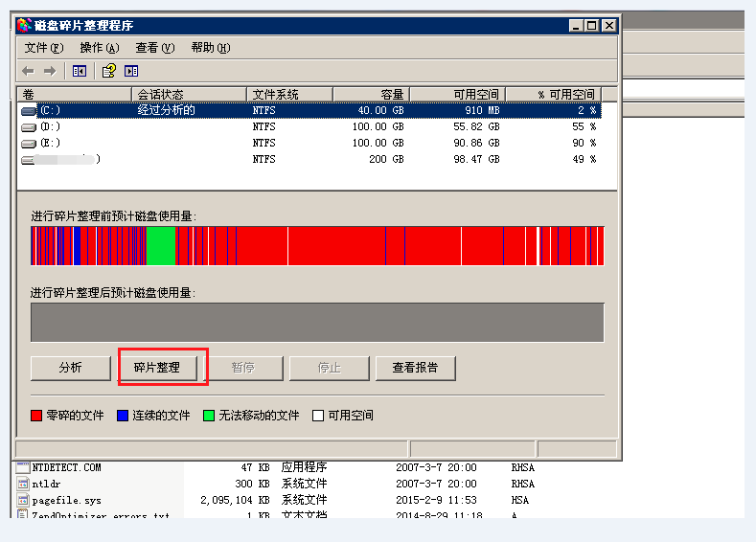Click the Forward arrow toolbar icon

pyautogui.click(x=50, y=71)
